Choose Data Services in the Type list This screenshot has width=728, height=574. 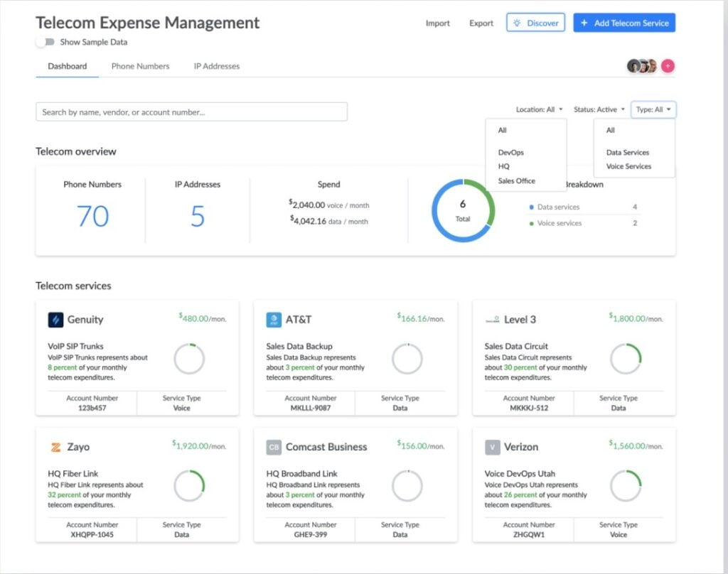(x=628, y=152)
